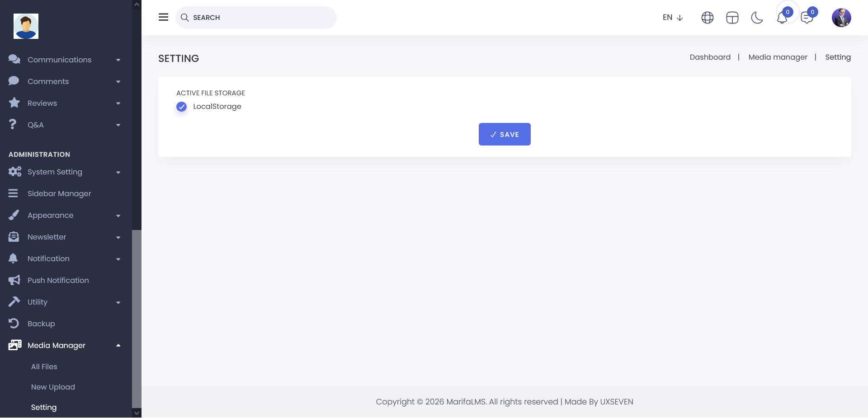Open the notifications bell icon

click(x=782, y=18)
